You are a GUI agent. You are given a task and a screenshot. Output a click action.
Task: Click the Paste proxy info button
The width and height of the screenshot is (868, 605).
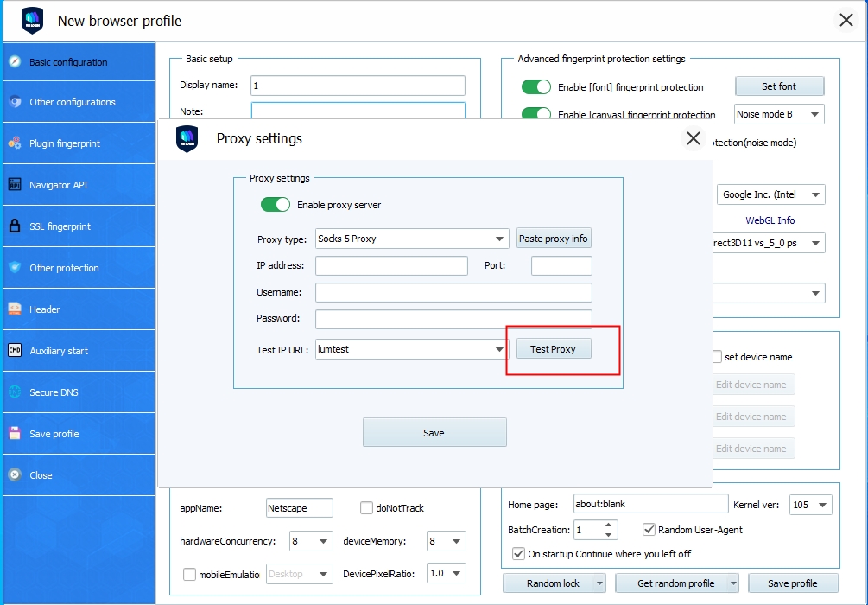point(554,239)
